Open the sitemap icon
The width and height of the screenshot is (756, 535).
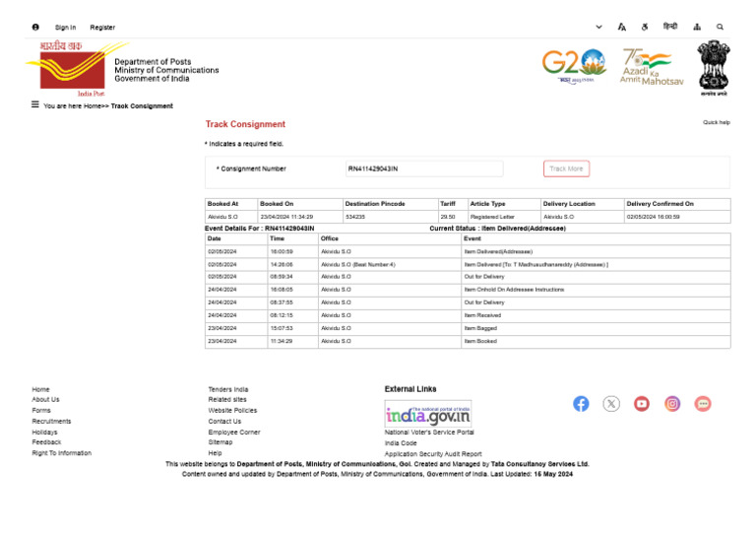click(697, 27)
